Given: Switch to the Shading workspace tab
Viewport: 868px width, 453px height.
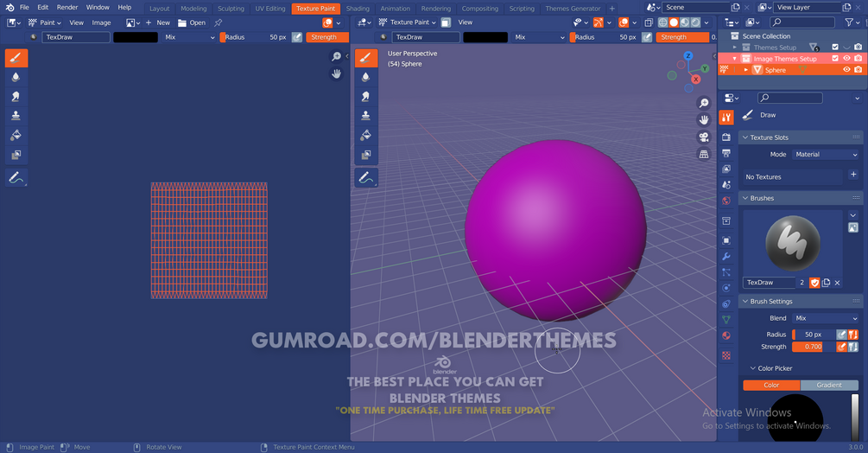Looking at the screenshot, I should click(358, 9).
